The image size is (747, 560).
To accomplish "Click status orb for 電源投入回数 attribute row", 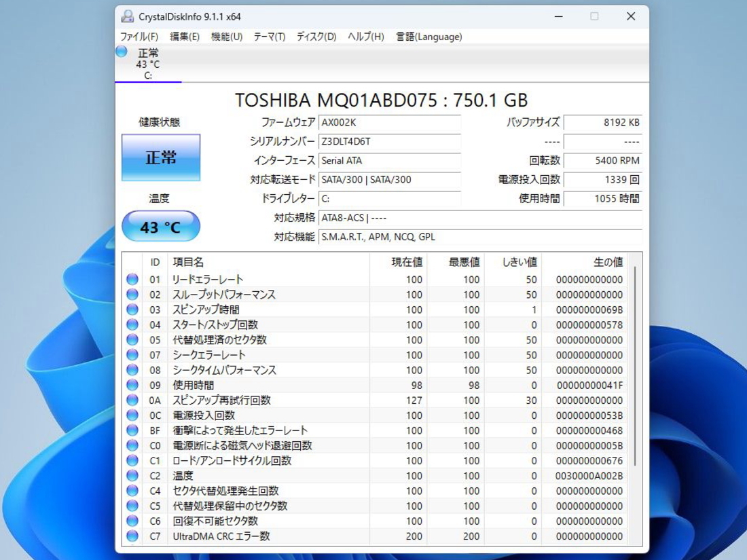I will point(132,415).
